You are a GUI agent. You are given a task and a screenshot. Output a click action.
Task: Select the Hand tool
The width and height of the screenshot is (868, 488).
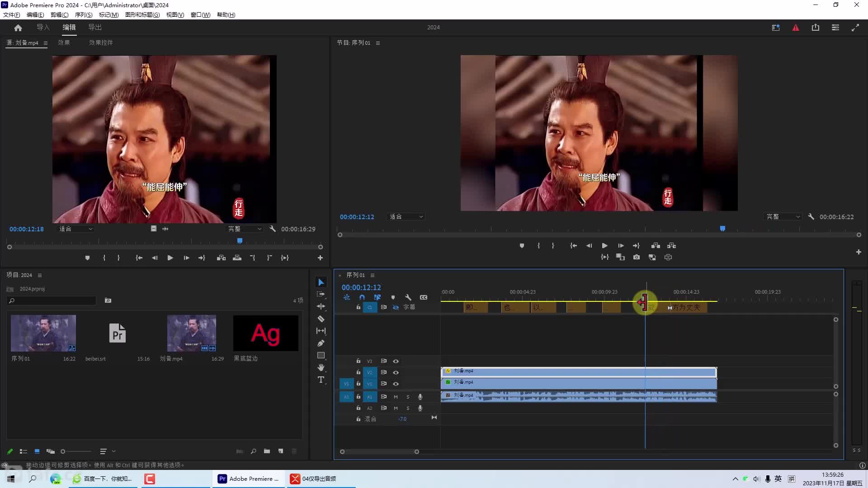click(x=321, y=367)
